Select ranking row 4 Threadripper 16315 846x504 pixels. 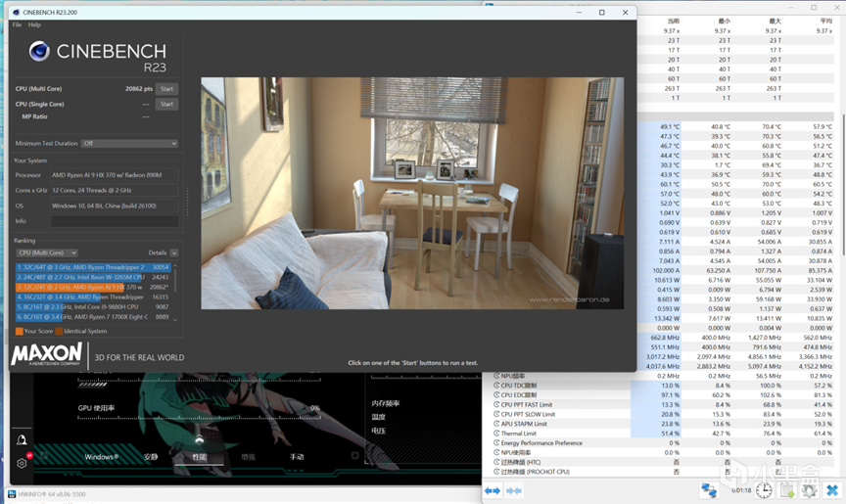click(x=93, y=297)
